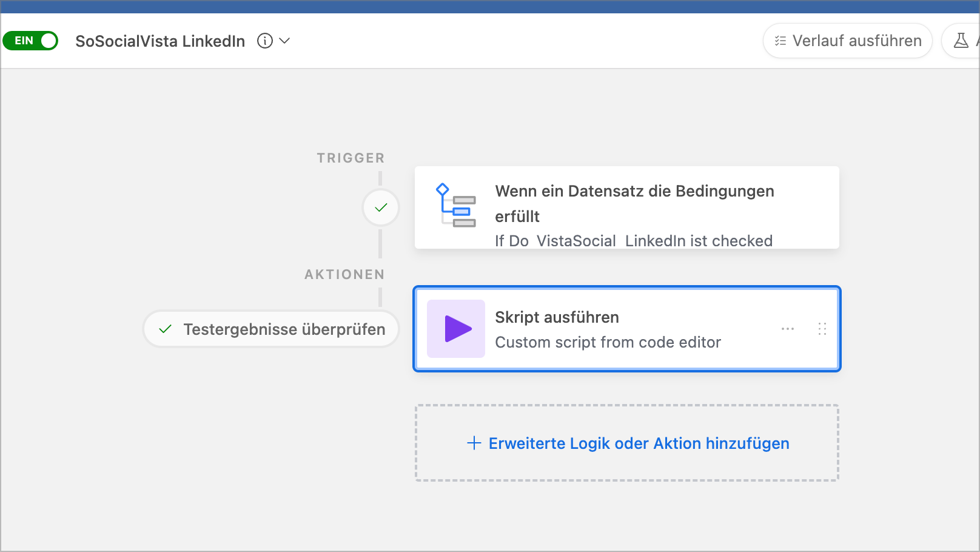Viewport: 980px width, 552px height.
Task: Open the three-dot menu on Skript ausführen
Action: coord(788,329)
